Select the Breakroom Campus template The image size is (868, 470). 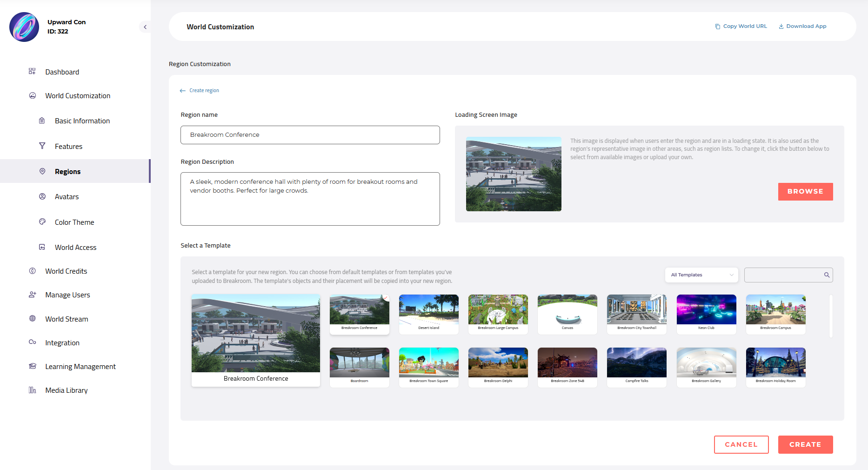click(776, 314)
